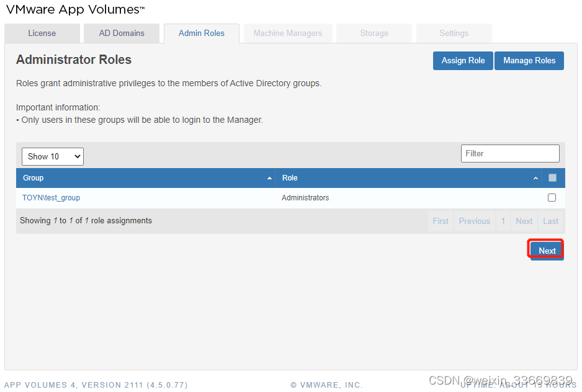Screen dimensions: 582x392
Task: Open the Settings tab
Action: (454, 33)
